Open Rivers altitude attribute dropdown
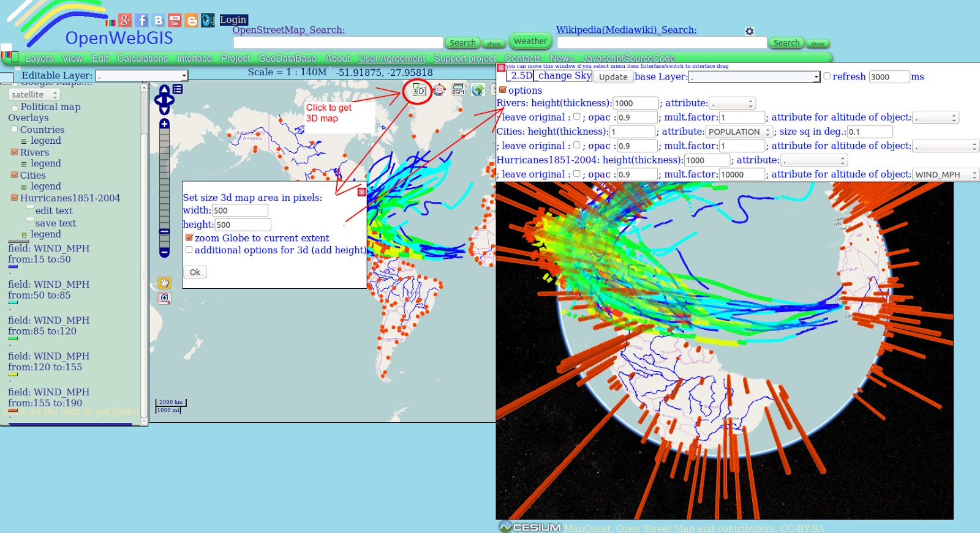Viewport: 980px width, 533px height. [x=935, y=117]
